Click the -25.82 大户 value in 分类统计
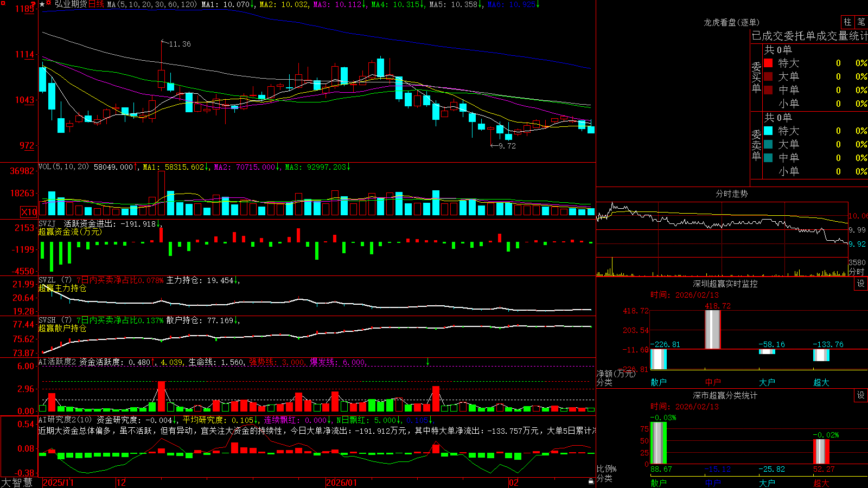868x488 pixels. [x=771, y=469]
